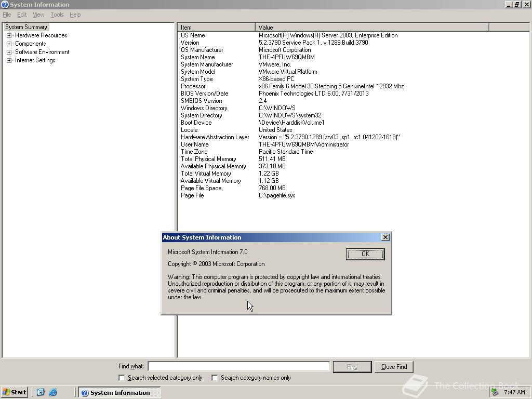The image size is (532, 399).
Task: Open the File menu
Action: (7, 15)
